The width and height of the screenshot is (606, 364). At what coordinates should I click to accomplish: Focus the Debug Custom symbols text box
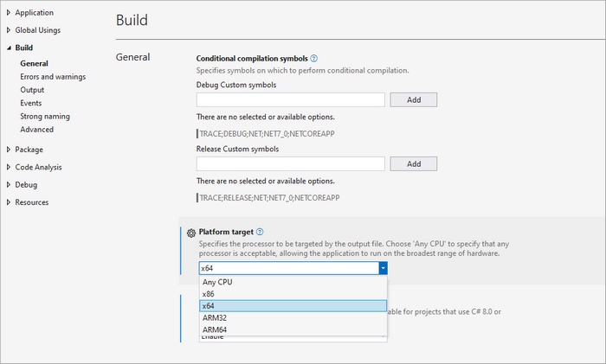click(x=291, y=99)
